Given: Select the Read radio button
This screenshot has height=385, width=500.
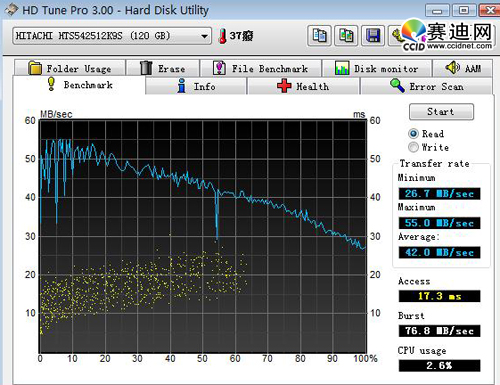Looking at the screenshot, I should coord(413,134).
